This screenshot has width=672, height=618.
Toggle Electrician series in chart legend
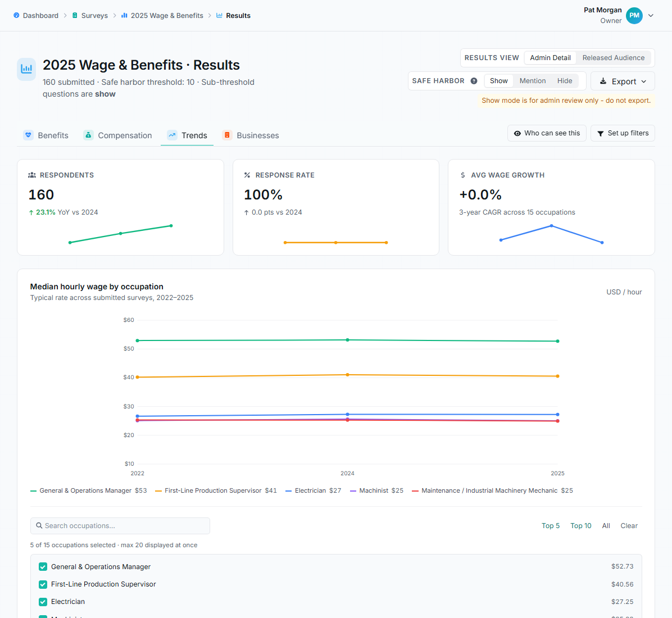(x=314, y=490)
